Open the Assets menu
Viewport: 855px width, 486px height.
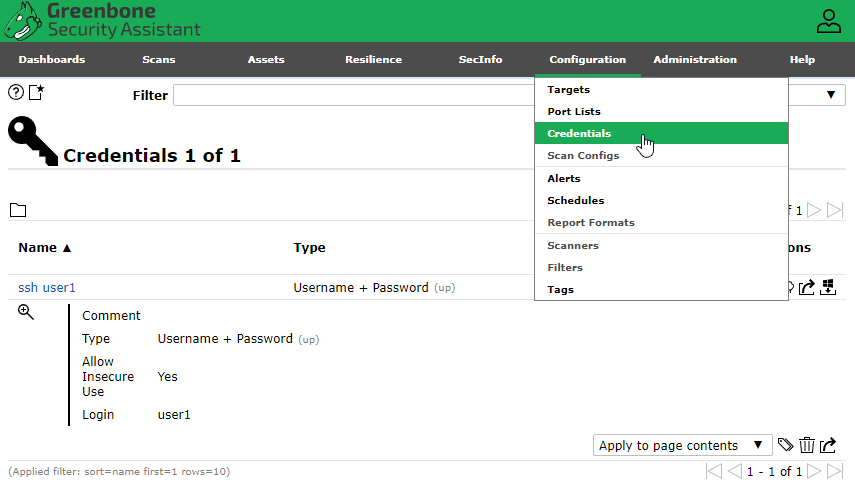click(x=266, y=59)
